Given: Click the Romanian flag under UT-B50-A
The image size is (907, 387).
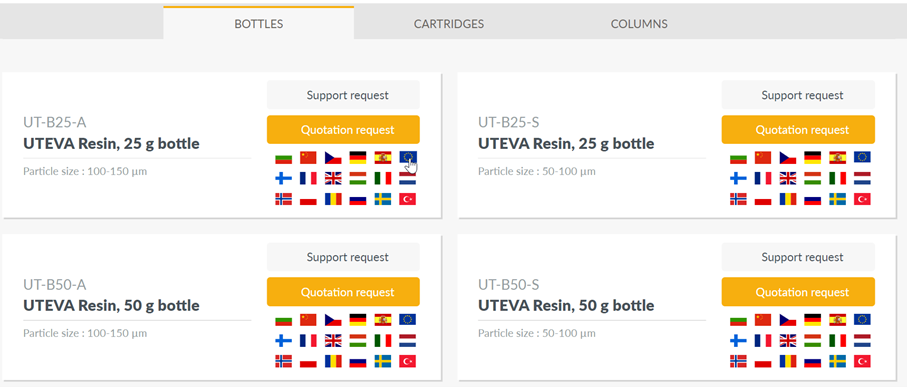Looking at the screenshot, I should point(333,361).
